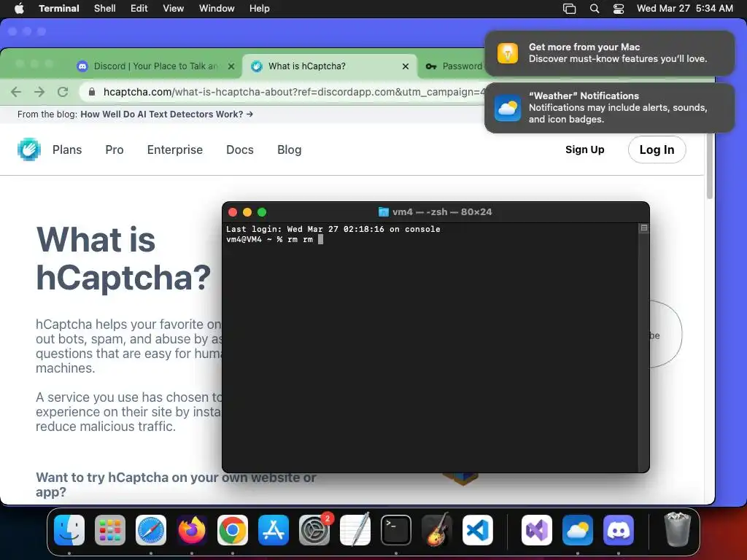Go forward in Chrome browser

point(39,92)
